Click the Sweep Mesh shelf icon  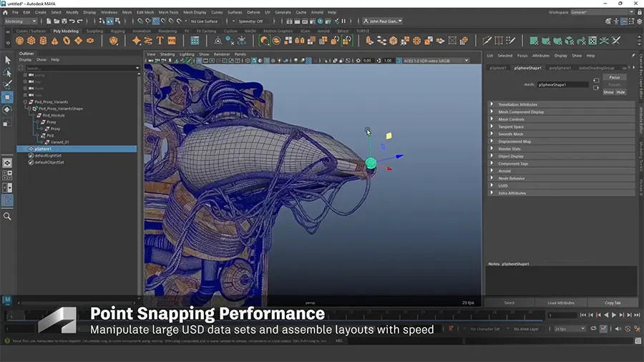point(148,41)
